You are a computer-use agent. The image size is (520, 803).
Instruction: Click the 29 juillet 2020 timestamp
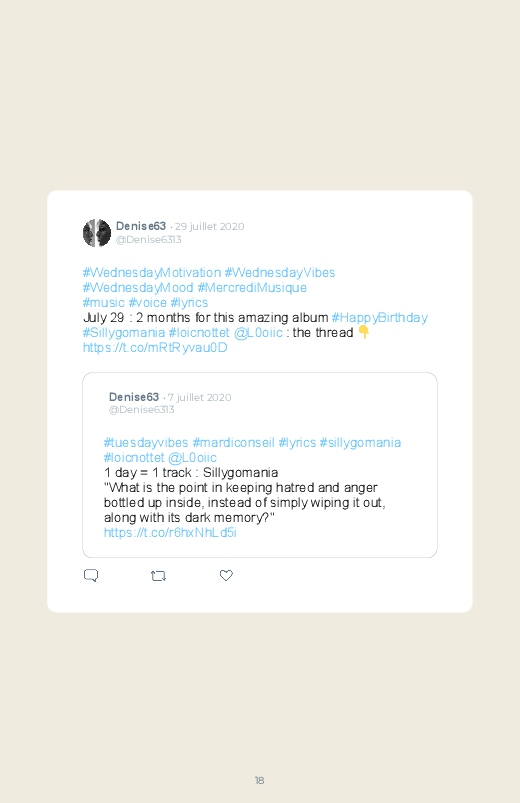coord(210,226)
